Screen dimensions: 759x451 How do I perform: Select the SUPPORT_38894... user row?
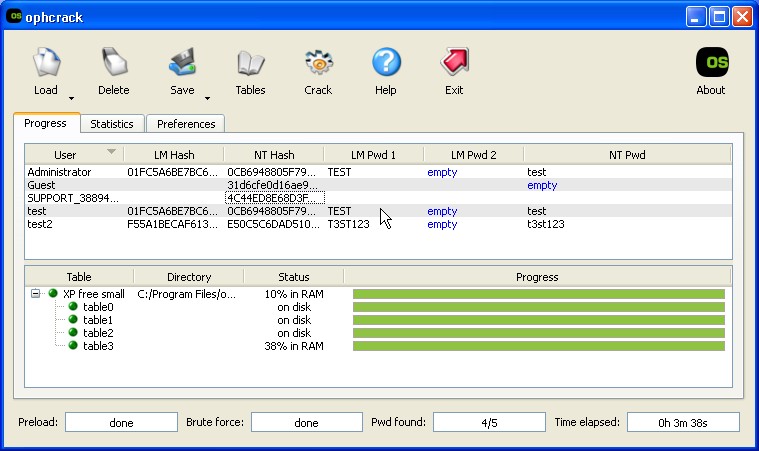379,198
